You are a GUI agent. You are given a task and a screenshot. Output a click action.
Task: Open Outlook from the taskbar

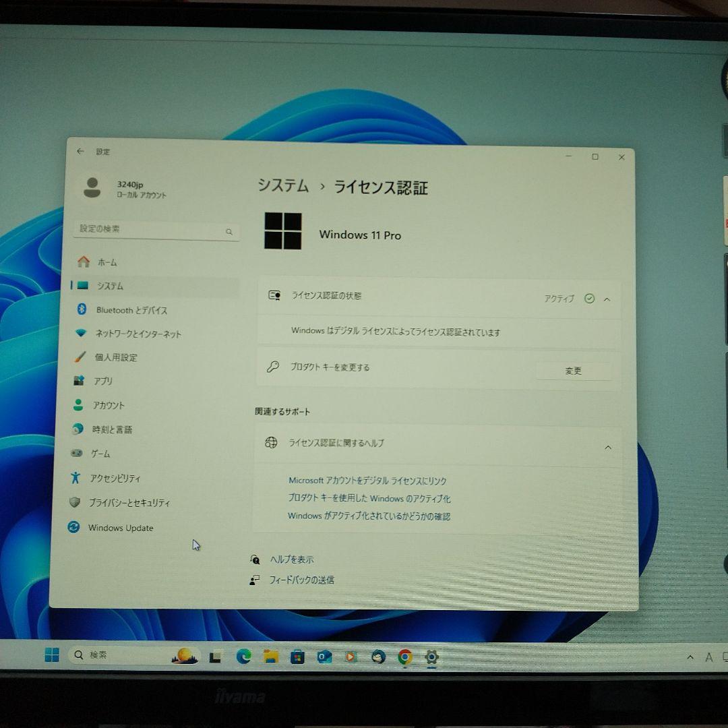[324, 657]
